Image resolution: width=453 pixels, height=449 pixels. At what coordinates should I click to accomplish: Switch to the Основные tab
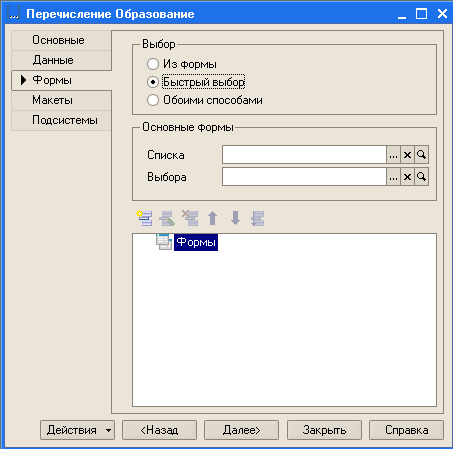[61, 40]
